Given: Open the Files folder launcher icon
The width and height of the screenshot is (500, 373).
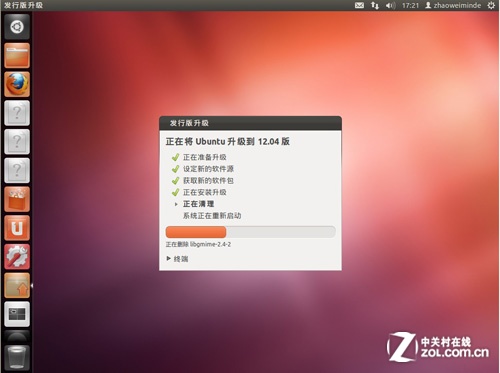Looking at the screenshot, I should point(17,55).
